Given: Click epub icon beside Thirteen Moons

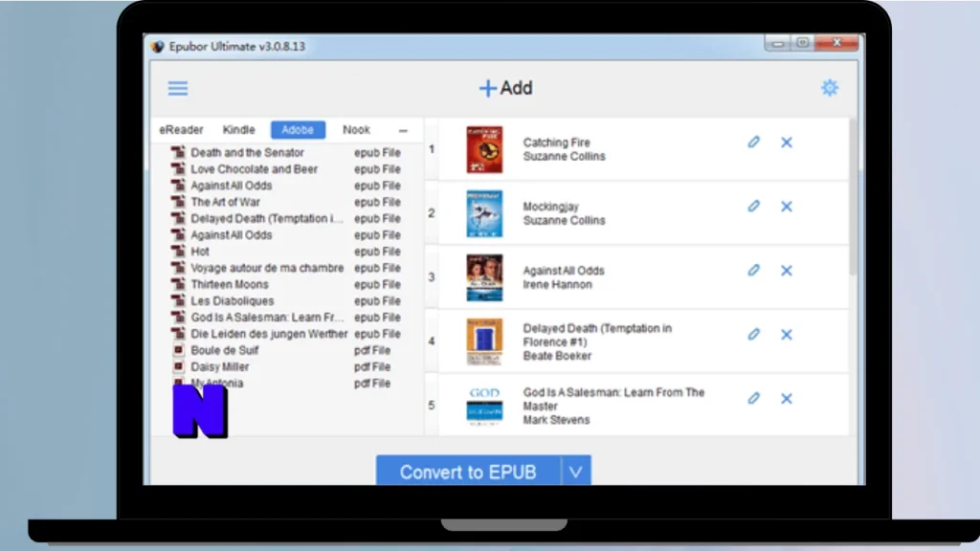Looking at the screenshot, I should click(x=178, y=283).
